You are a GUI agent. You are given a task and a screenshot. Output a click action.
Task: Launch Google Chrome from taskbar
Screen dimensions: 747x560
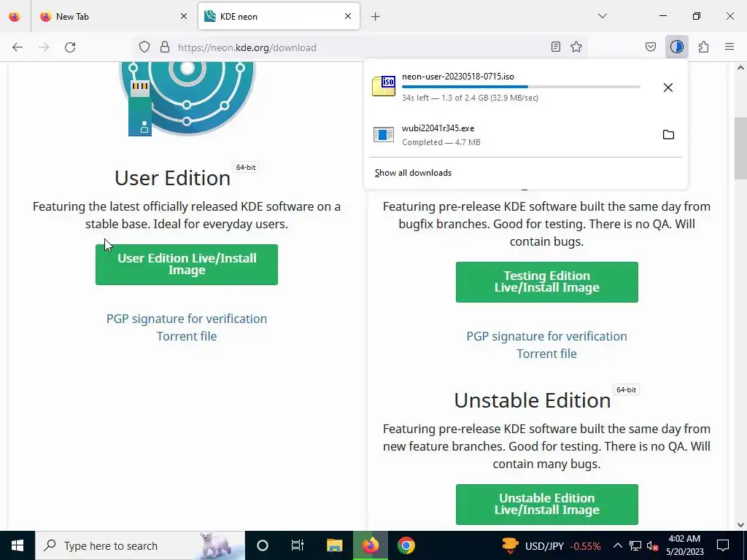point(406,545)
